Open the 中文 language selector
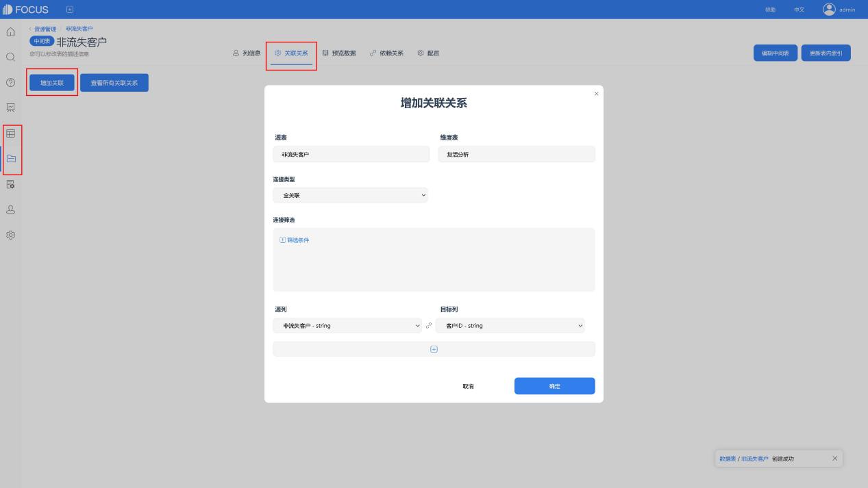 click(x=799, y=10)
